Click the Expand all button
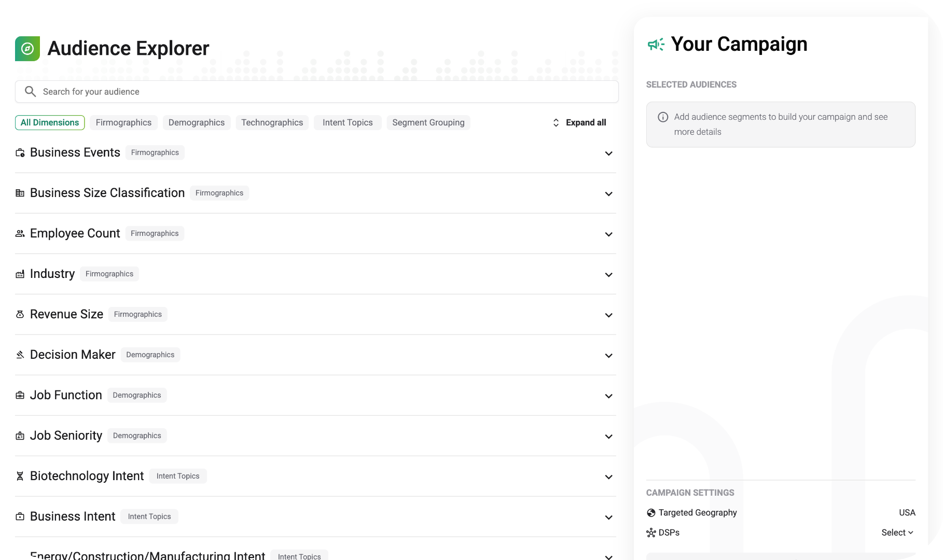 (579, 122)
